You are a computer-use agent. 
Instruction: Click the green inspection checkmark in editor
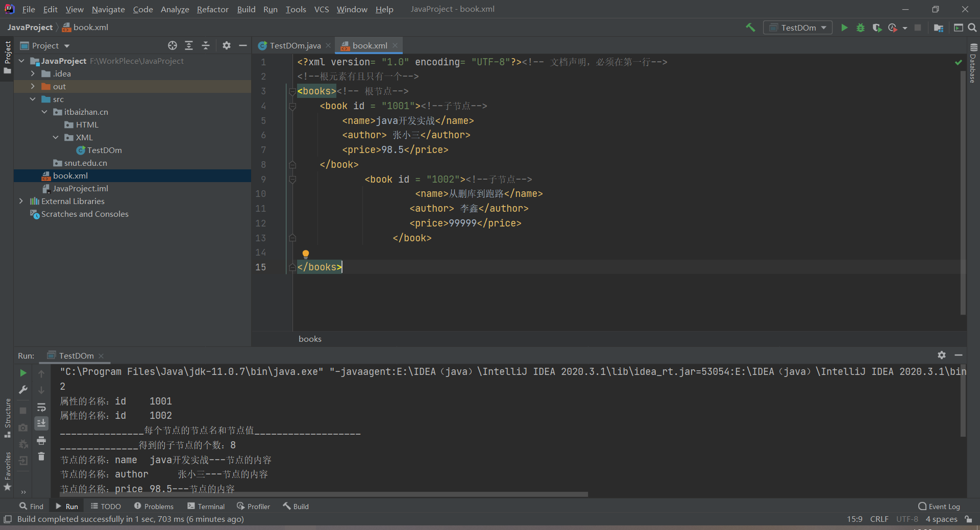pos(958,62)
